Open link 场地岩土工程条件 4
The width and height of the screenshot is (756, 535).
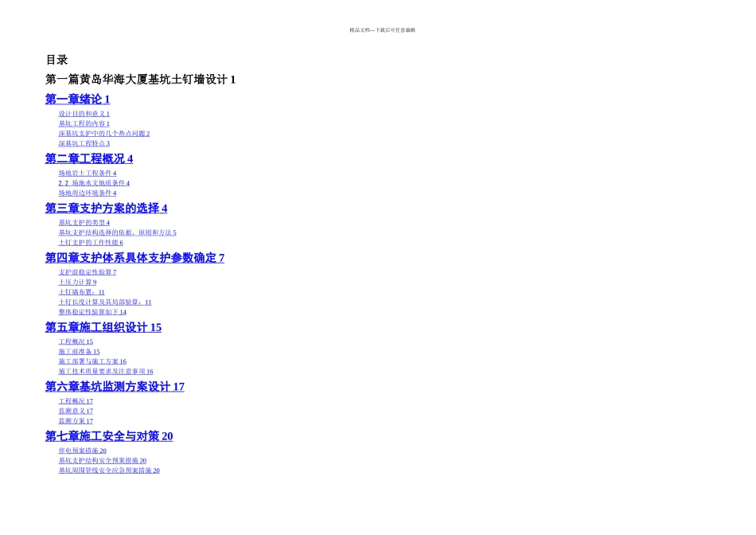(x=88, y=174)
